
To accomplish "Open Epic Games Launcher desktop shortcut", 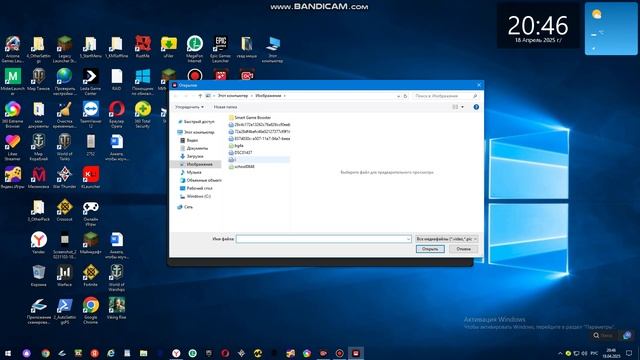I will pyautogui.click(x=220, y=49).
